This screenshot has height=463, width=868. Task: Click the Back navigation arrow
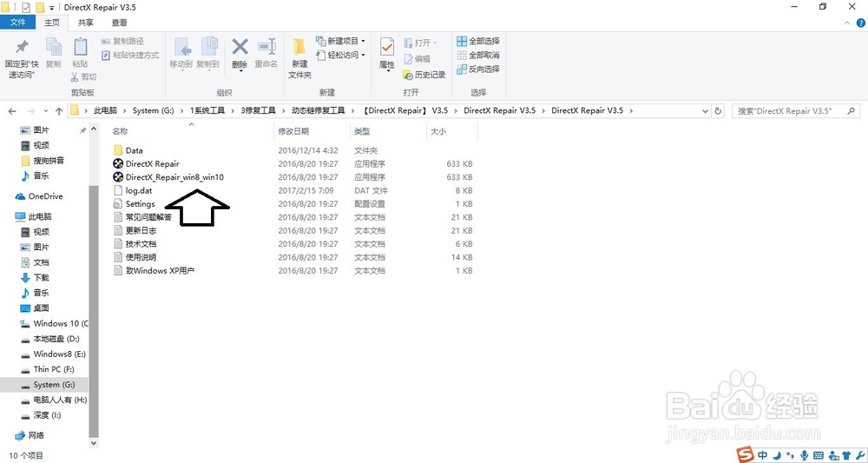[x=12, y=111]
